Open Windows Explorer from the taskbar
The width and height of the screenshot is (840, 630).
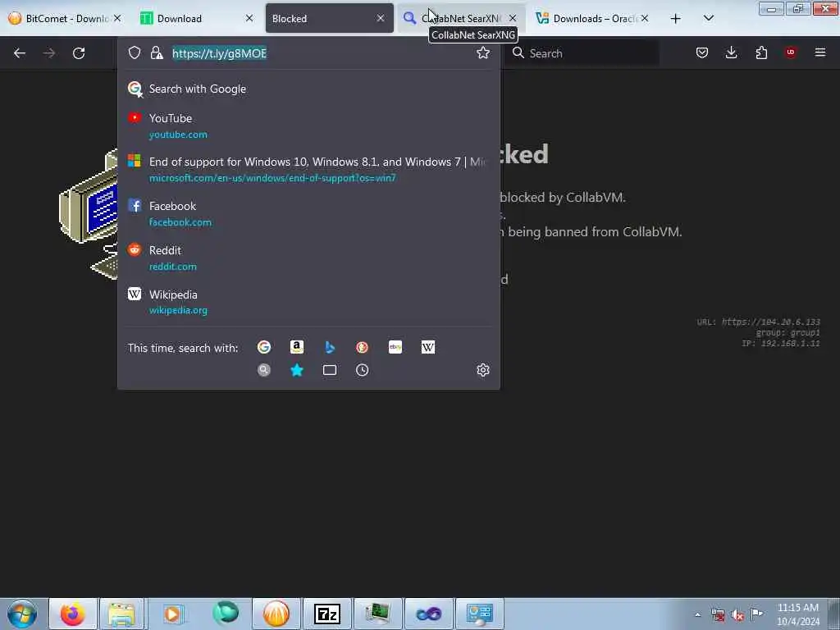121,614
